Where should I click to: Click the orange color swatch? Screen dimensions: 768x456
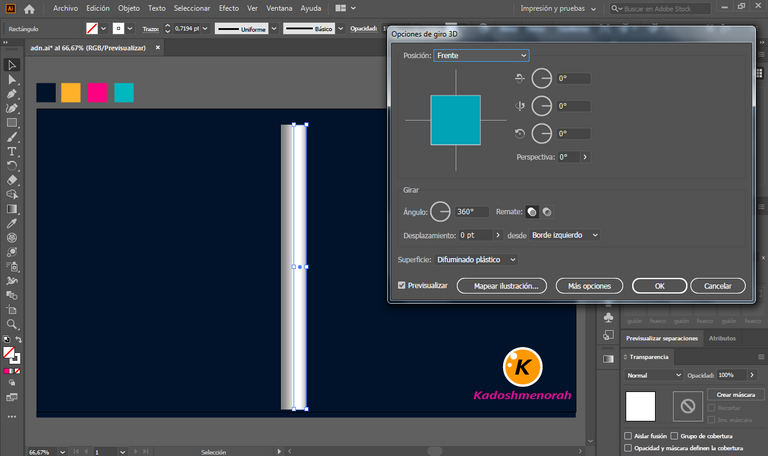[71, 93]
